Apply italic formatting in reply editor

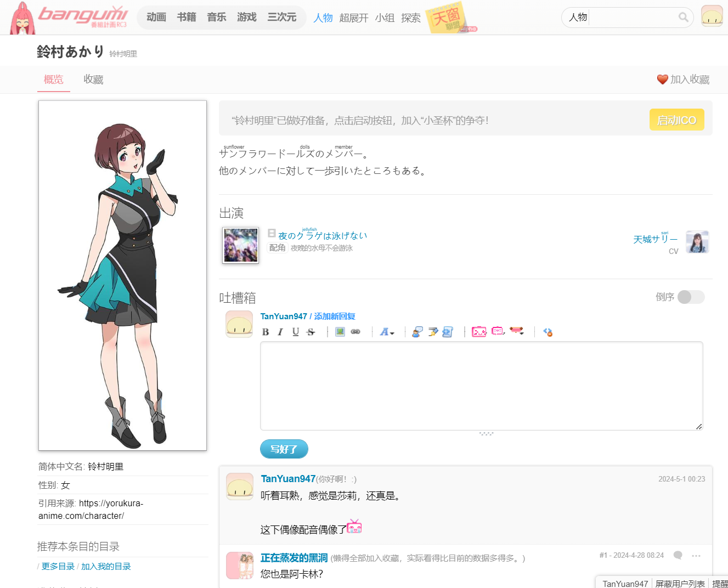280,332
